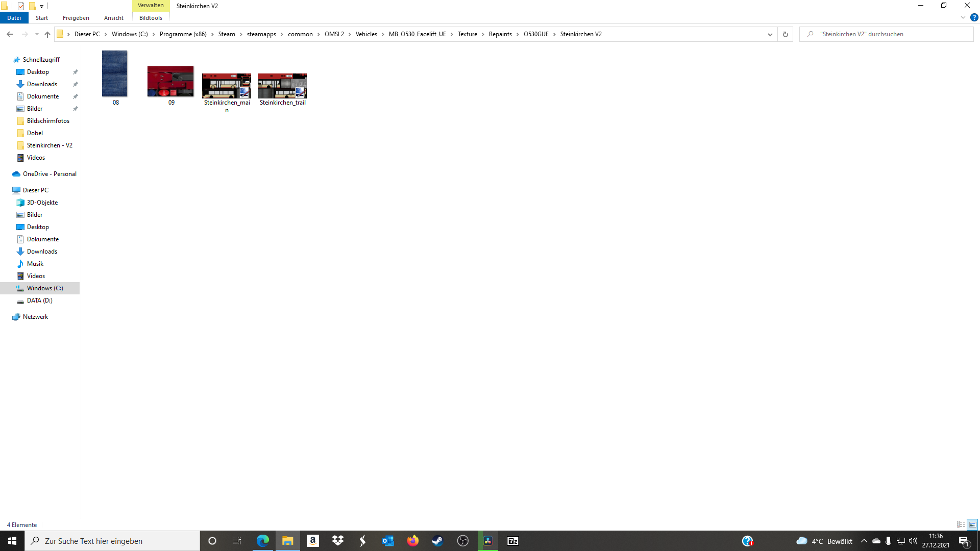The height and width of the screenshot is (551, 980).
Task: Switch to large thumbnails view icon
Action: [972, 524]
